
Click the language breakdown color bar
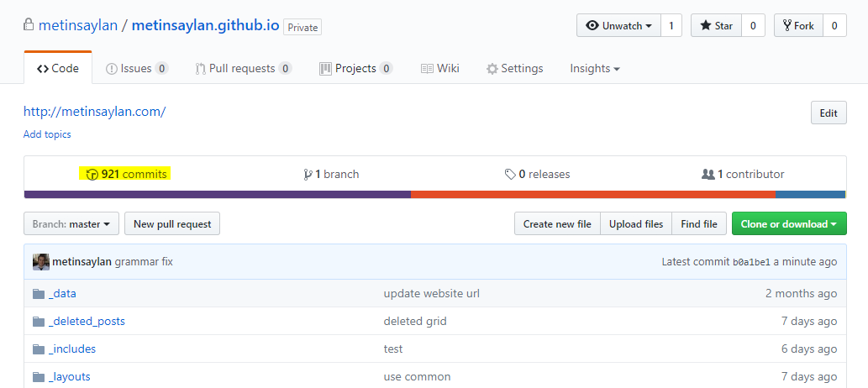click(434, 195)
